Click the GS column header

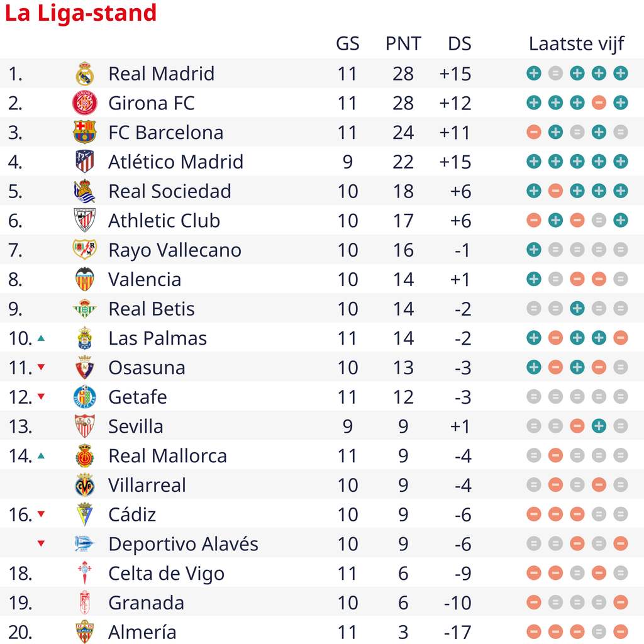(347, 43)
